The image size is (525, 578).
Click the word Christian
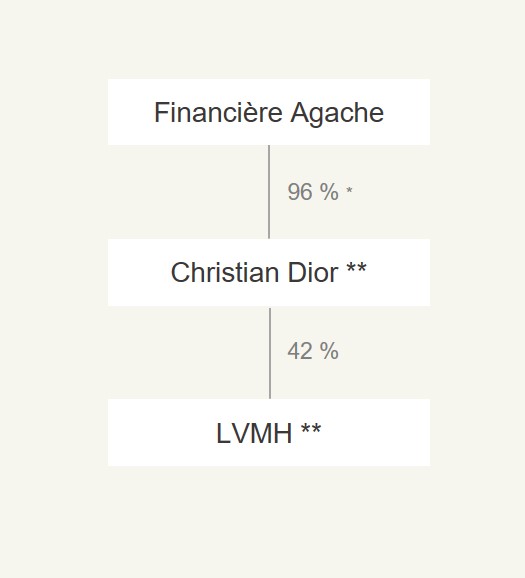(x=225, y=272)
